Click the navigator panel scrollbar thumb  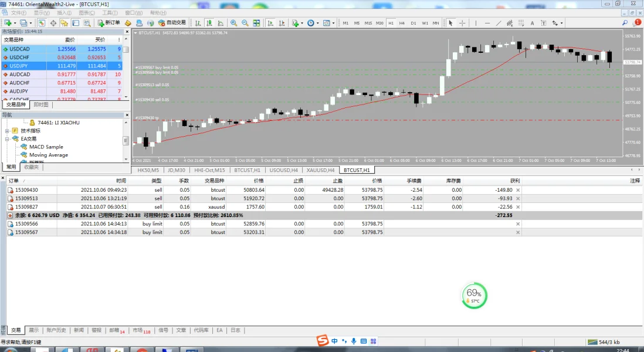pyautogui.click(x=125, y=141)
